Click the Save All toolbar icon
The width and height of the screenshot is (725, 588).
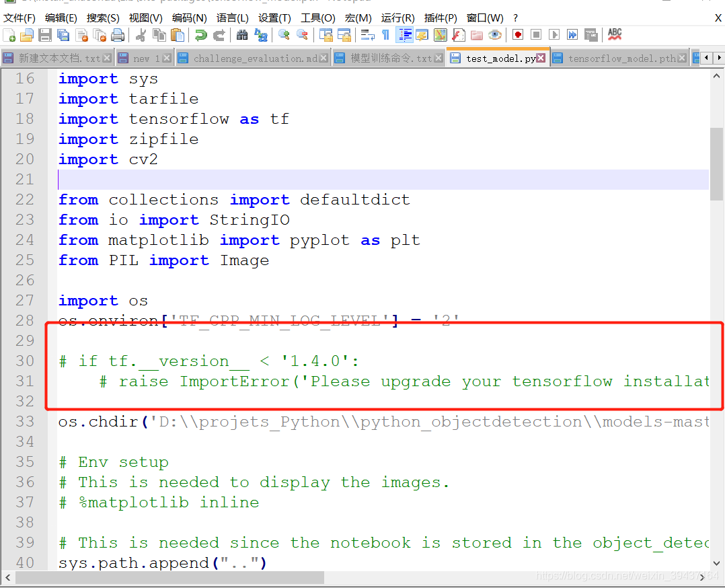[63, 35]
